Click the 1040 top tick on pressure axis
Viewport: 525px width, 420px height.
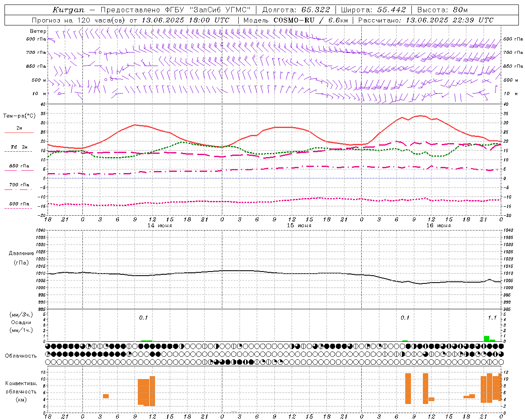click(x=40, y=231)
